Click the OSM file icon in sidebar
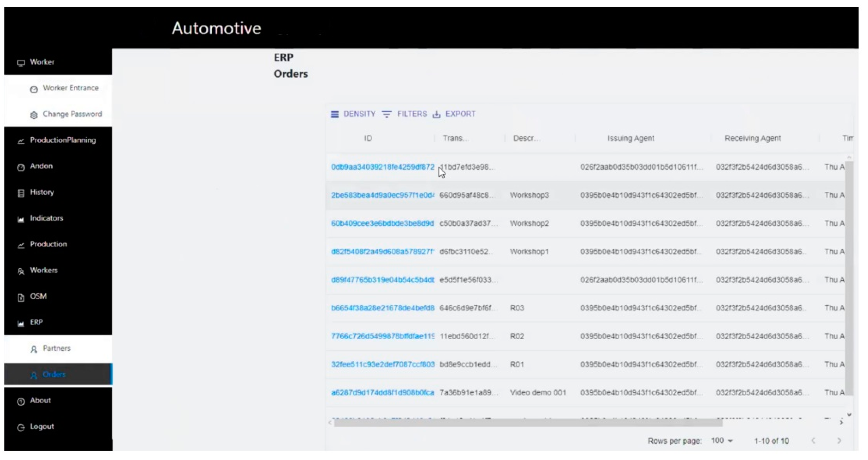Image resolution: width=868 pixels, height=460 pixels. (x=21, y=298)
